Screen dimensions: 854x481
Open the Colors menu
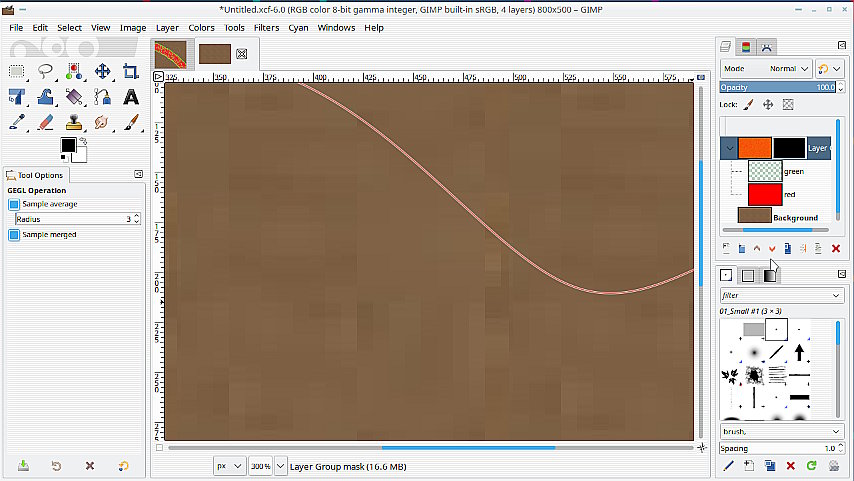tap(202, 28)
